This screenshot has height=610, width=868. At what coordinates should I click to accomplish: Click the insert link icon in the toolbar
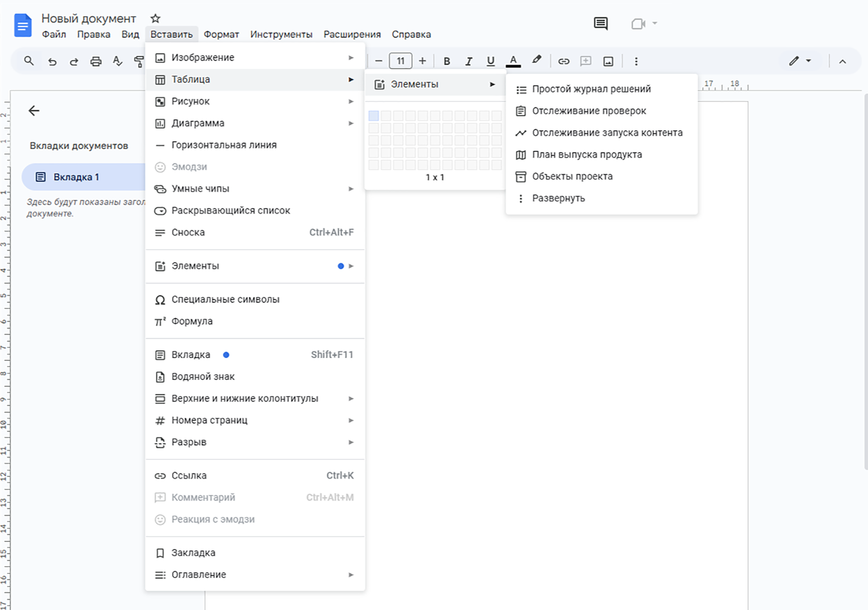point(564,61)
